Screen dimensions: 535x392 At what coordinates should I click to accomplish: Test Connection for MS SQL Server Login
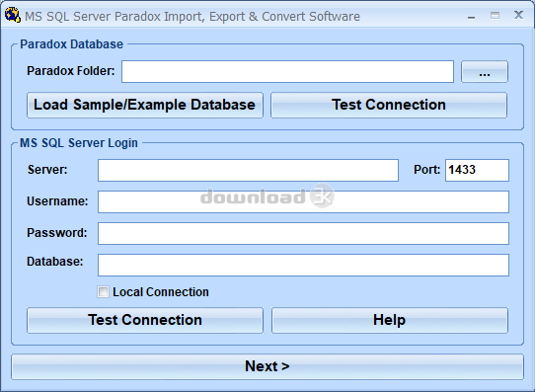point(145,320)
